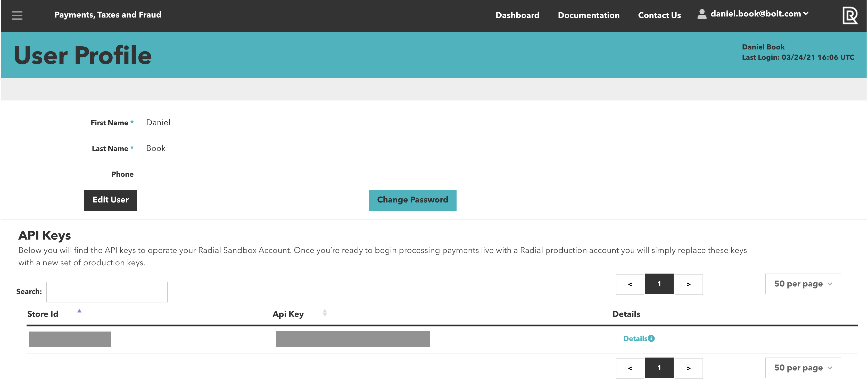Click the first name value Daniel
Image resolution: width=868 pixels, height=390 pixels.
[158, 123]
